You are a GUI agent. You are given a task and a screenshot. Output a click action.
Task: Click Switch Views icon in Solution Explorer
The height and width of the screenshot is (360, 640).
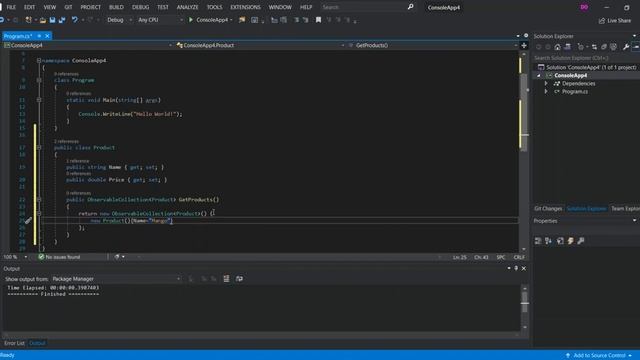[x=567, y=47]
